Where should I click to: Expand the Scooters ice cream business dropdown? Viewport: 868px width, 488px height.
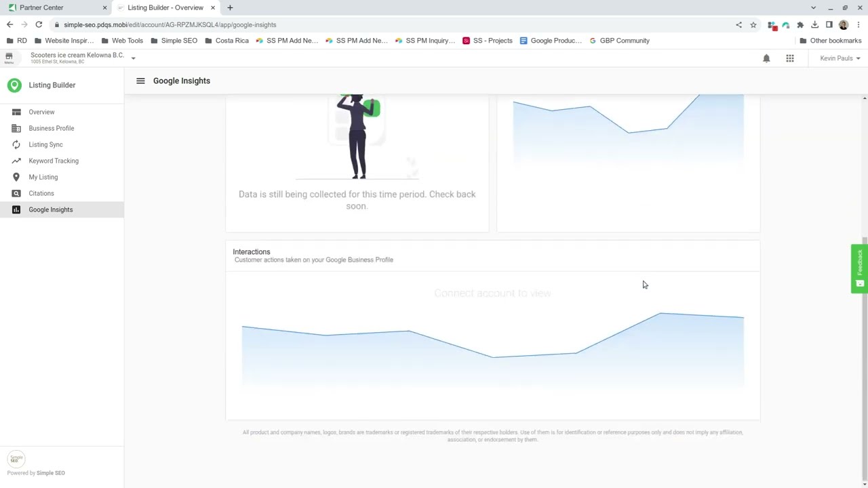click(x=133, y=58)
